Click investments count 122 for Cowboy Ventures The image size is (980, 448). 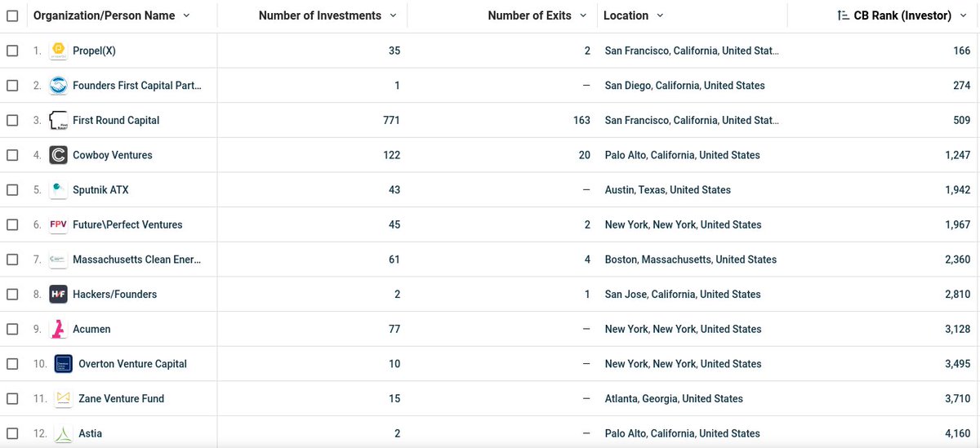click(391, 155)
